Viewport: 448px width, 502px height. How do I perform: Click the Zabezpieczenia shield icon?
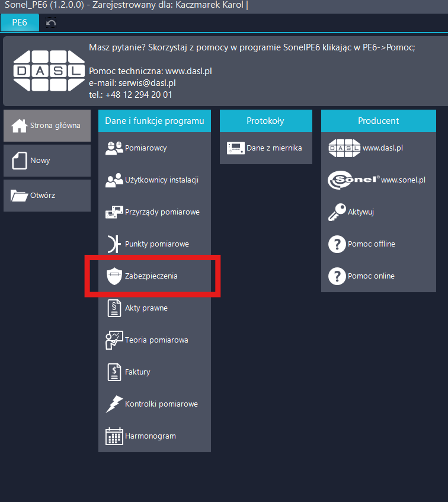(114, 276)
